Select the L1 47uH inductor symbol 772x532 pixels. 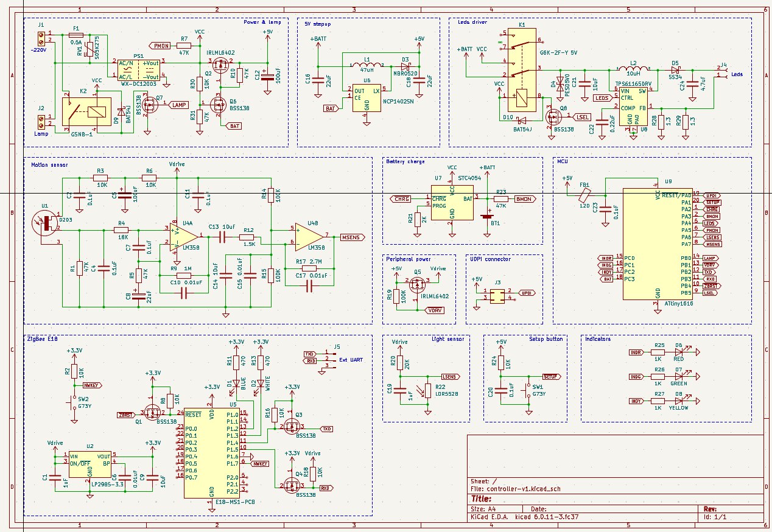[x=367, y=66]
